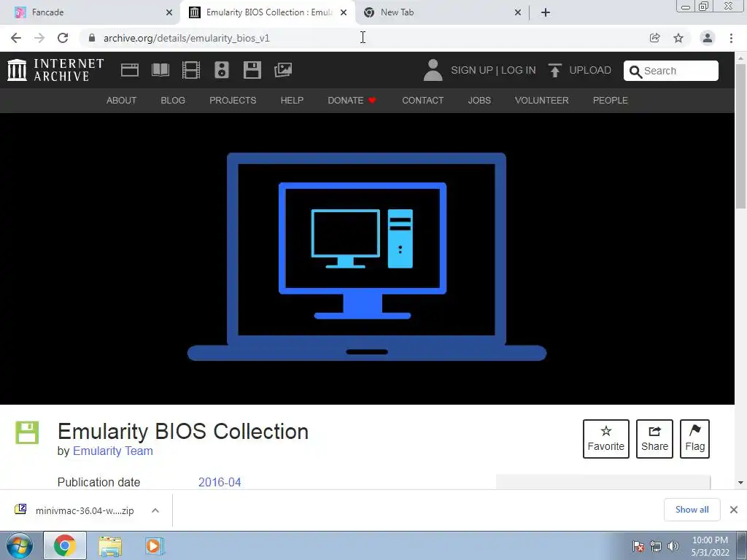Close the Fancade tab
The width and height of the screenshot is (747, 560).
coord(169,12)
